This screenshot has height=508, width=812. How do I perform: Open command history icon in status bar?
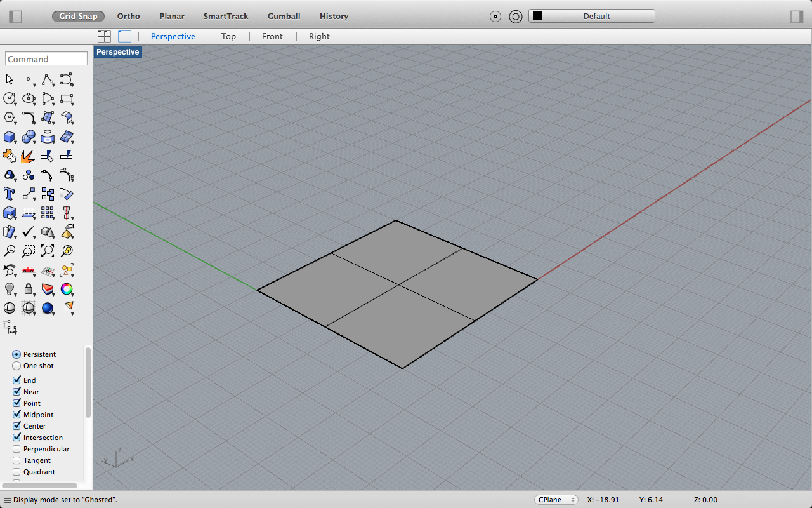tap(6, 500)
